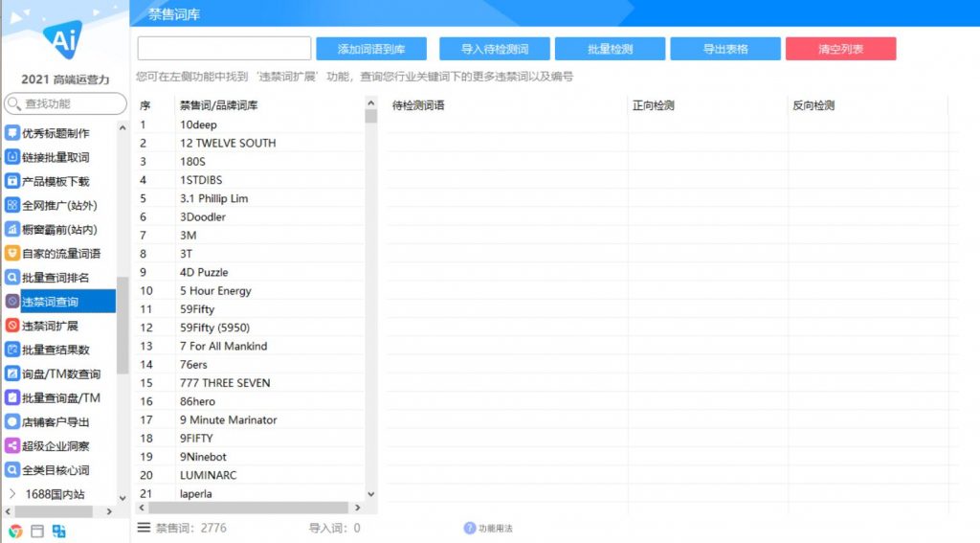Image resolution: width=980 pixels, height=543 pixels.
Task: Select the row '7 For All Mankind'
Action: click(x=250, y=346)
